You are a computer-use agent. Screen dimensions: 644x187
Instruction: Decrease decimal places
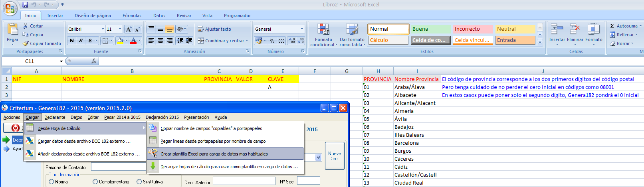click(x=301, y=41)
